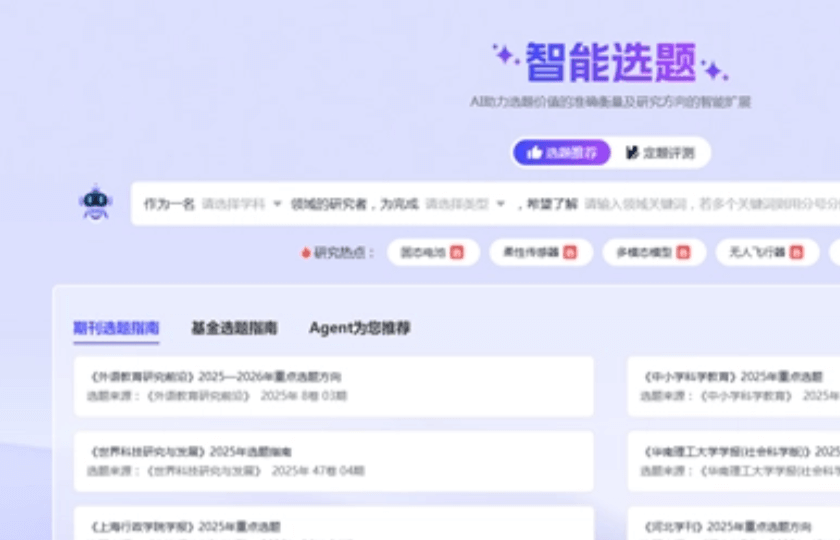The height and width of the screenshot is (540, 840).
Task: Switch to the 基金选题指南 tab
Action: (234, 328)
